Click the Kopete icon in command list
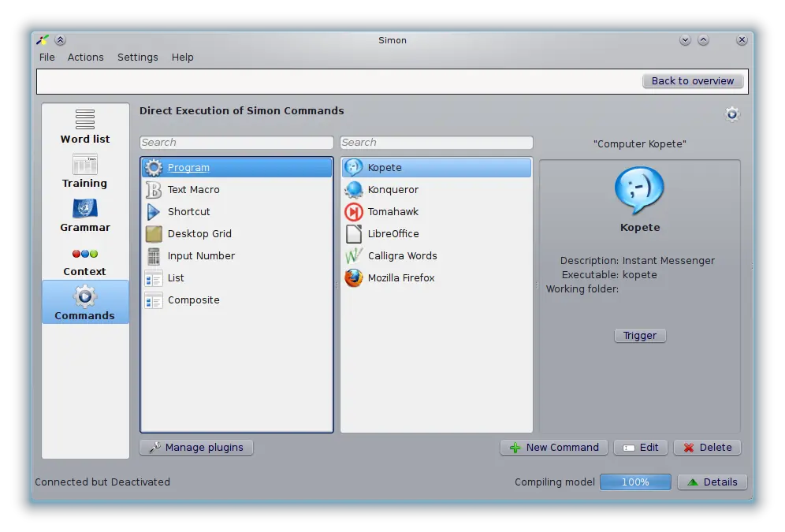 pos(353,168)
